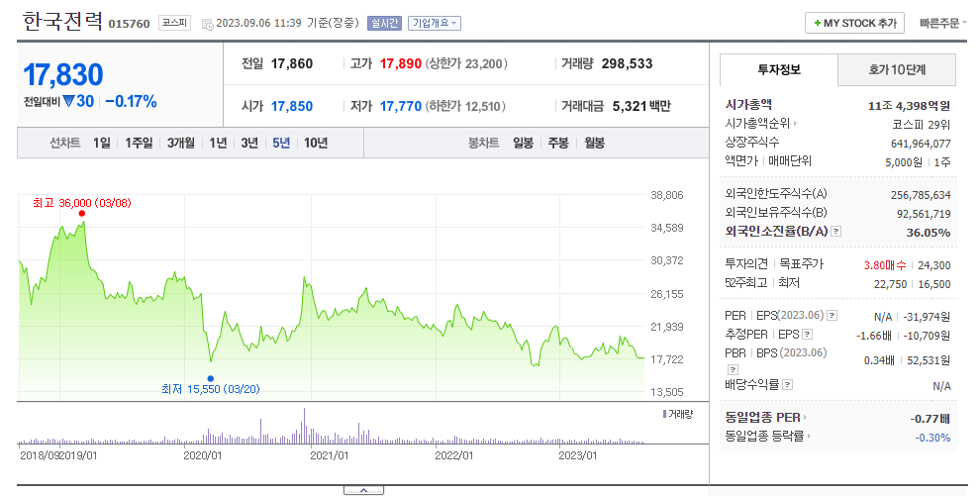Image resolution: width=980 pixels, height=496 pixels.
Task: Click the 시가총액 value 11조 4,398억원
Action: pos(909,106)
